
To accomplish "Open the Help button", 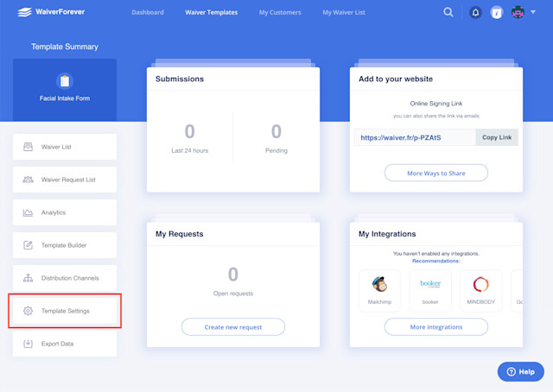I will [x=520, y=371].
